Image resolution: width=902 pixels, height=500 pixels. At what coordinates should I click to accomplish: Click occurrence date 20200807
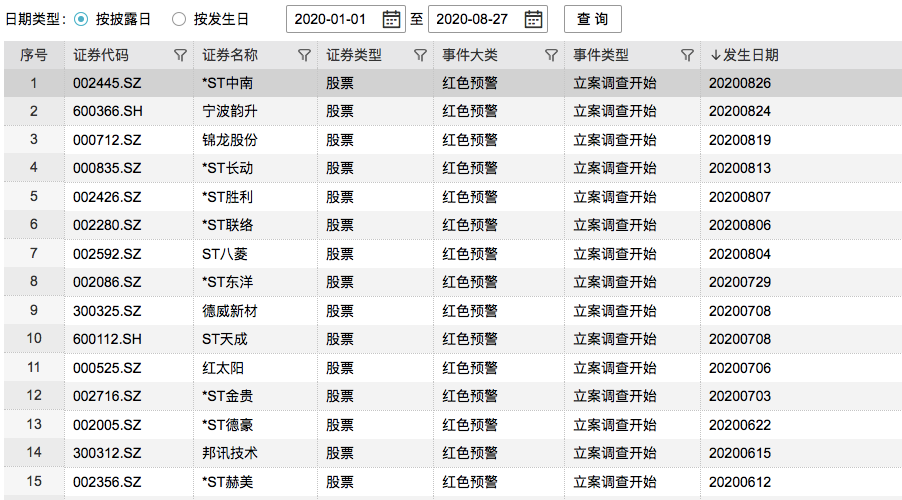[x=740, y=197]
